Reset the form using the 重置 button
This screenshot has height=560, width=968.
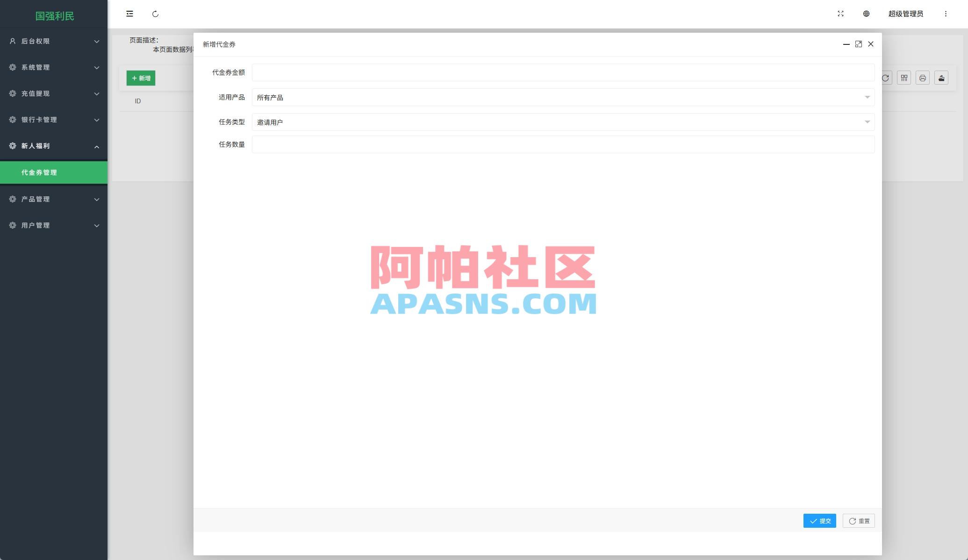click(x=859, y=521)
